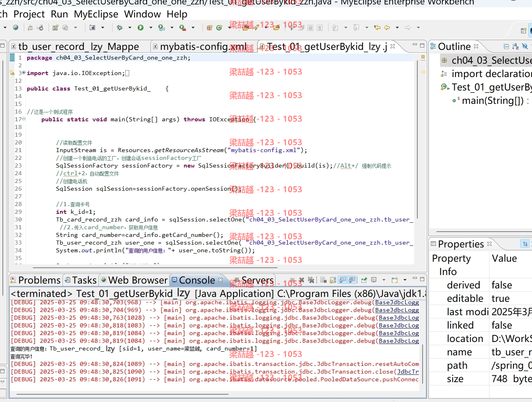The image size is (532, 402).
Task: Remove all terminated launches in Console
Action: point(311,280)
